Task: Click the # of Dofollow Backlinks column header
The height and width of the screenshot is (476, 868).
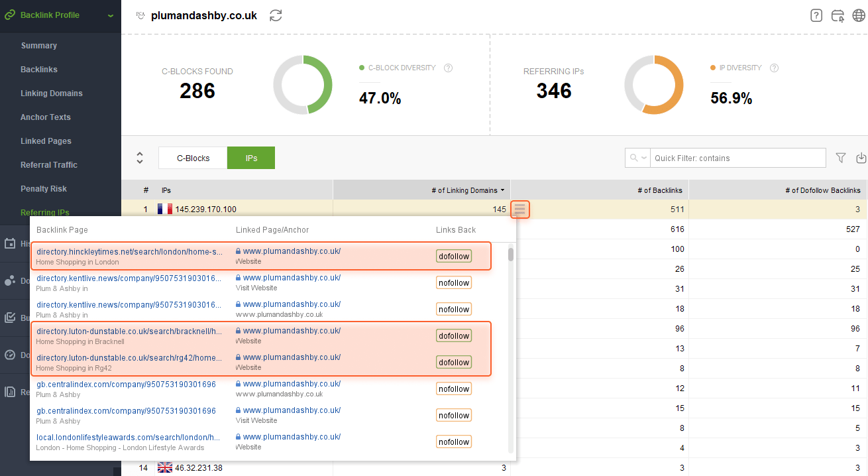Action: coord(778,190)
